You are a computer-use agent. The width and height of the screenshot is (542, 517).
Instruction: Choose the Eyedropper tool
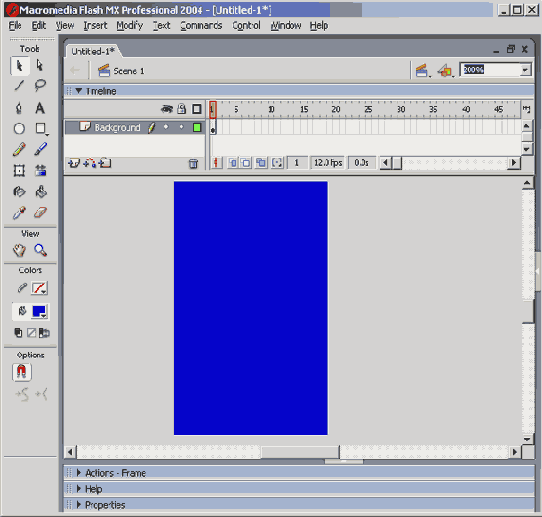pos(19,213)
